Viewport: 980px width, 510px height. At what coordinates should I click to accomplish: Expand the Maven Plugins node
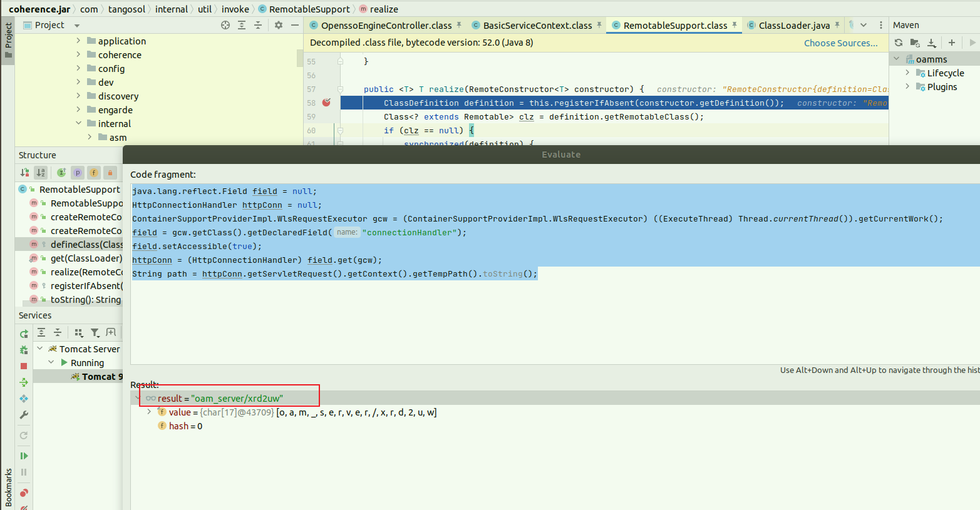tap(907, 86)
